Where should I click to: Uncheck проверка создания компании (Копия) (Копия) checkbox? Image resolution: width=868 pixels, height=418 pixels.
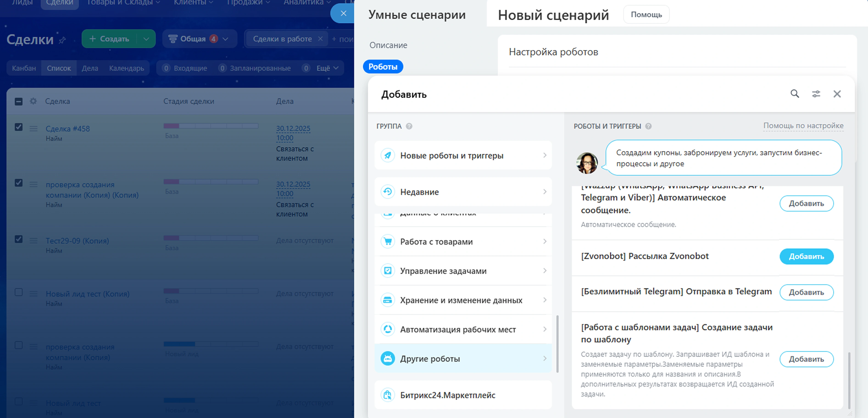pos(19,183)
